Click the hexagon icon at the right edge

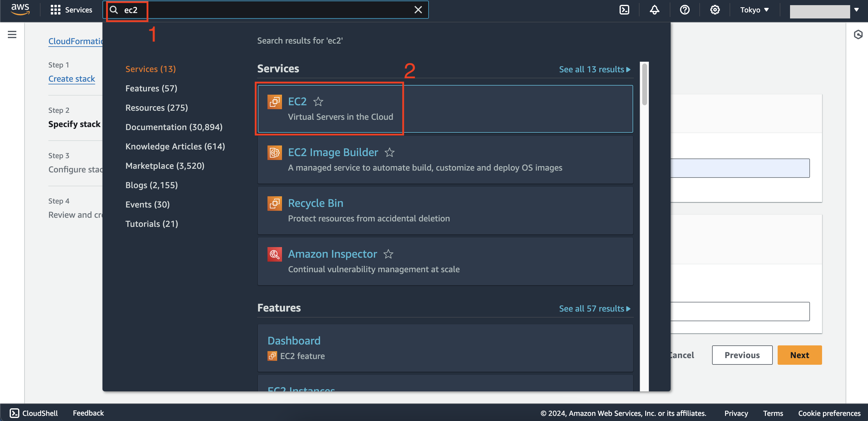pos(858,34)
